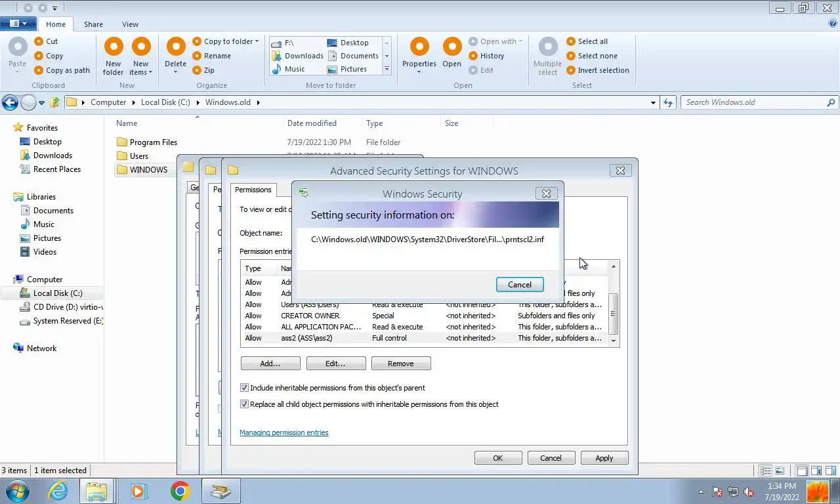Click the History icon
This screenshot has height=504, width=840.
(x=473, y=56)
